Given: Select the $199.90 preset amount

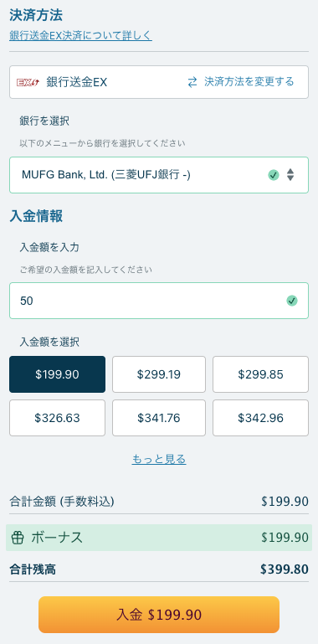Looking at the screenshot, I should [x=57, y=374].
